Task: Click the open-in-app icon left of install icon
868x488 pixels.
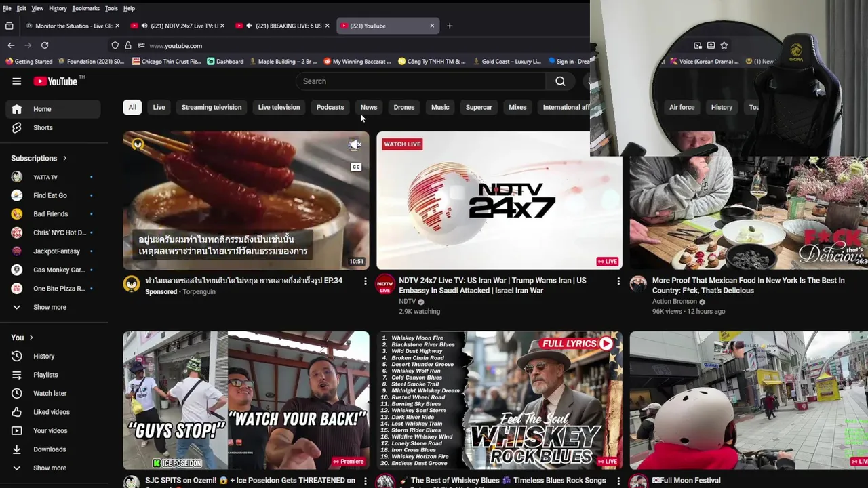Action: [698, 45]
